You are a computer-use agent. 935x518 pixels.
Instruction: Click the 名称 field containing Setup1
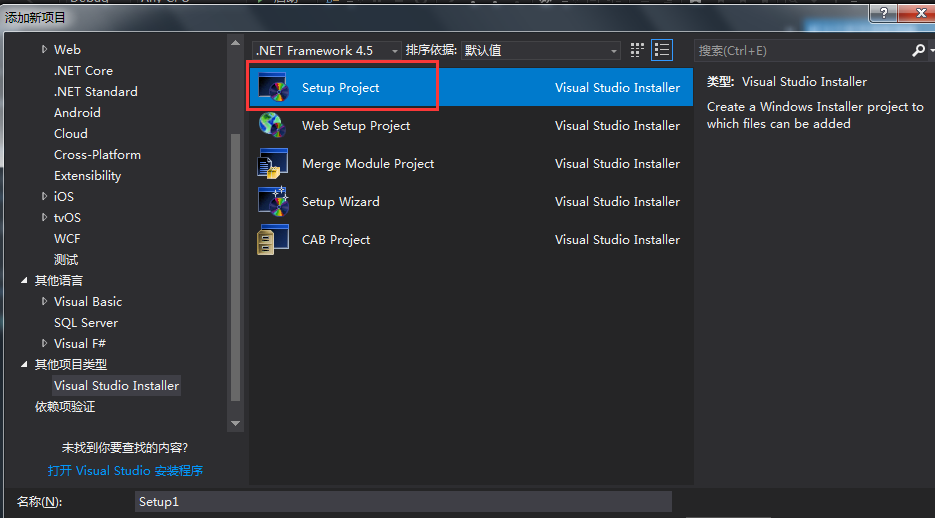click(x=403, y=502)
